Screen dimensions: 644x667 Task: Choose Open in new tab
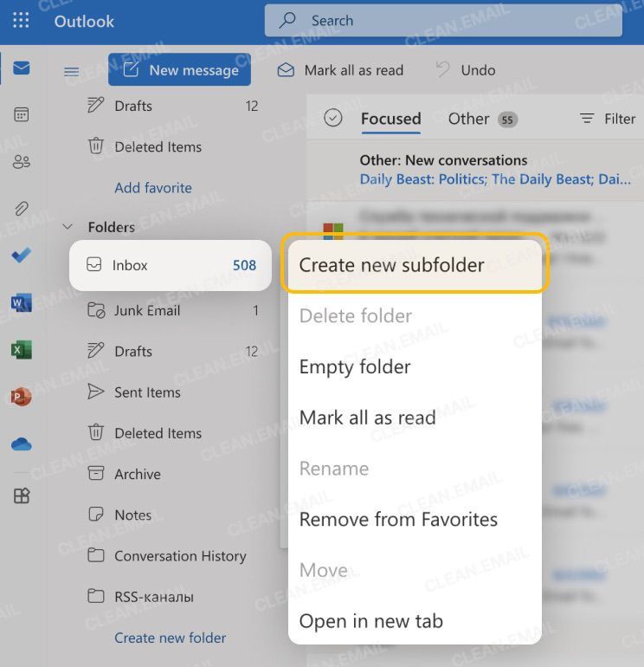[415, 620]
